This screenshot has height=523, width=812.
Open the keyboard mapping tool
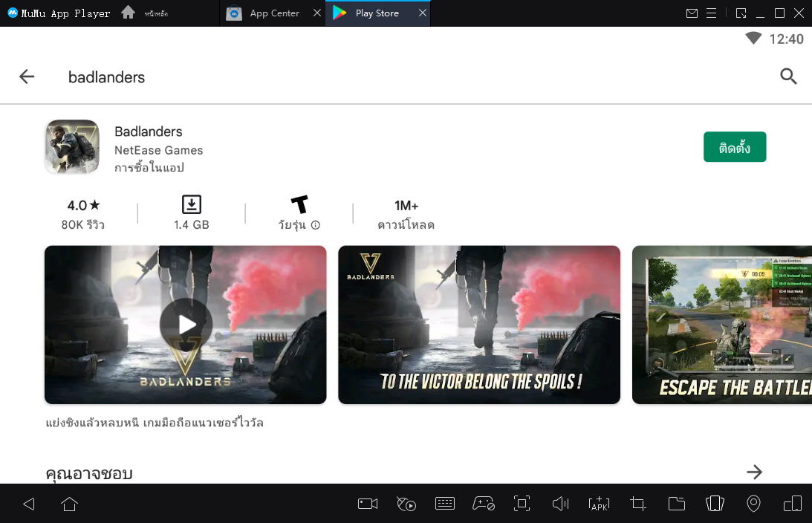(445, 504)
